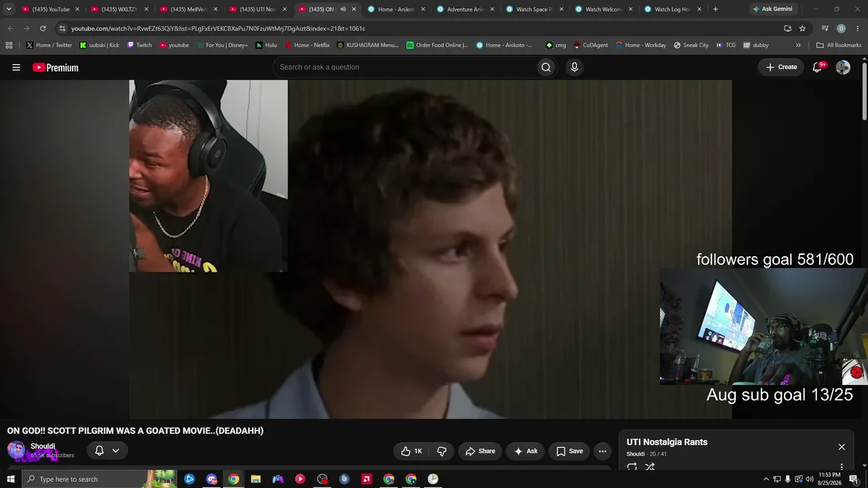Toggle playlist loop
The height and width of the screenshot is (488, 868).
pos(632,467)
